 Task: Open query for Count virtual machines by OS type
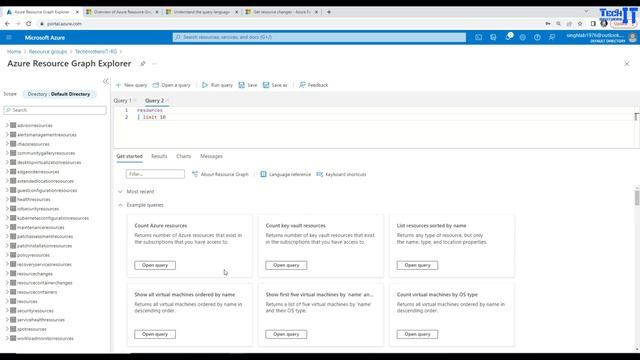click(417, 334)
